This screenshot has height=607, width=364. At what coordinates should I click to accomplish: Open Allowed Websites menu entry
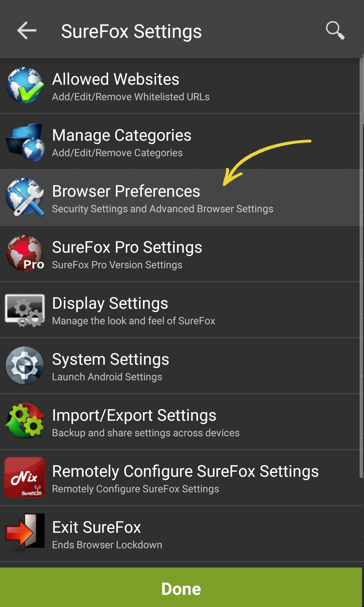click(x=181, y=86)
